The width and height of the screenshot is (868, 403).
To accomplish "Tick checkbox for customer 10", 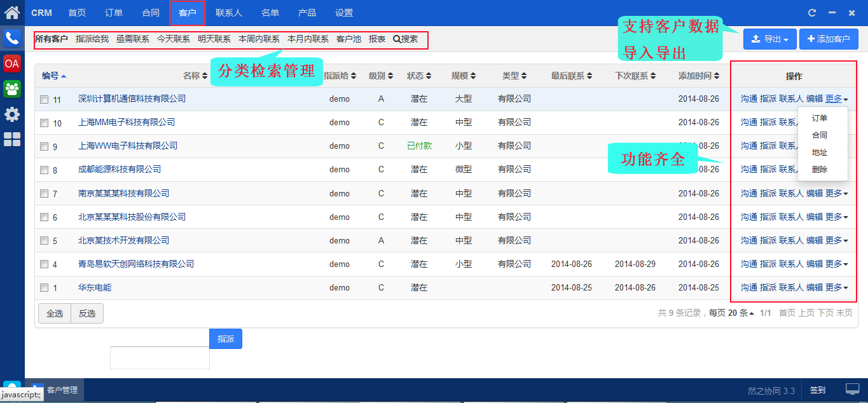I will 44,123.
